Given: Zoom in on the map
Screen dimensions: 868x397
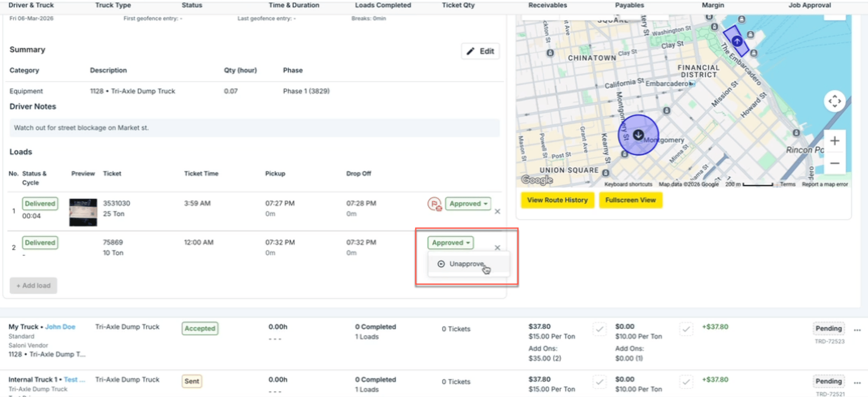Looking at the screenshot, I should point(834,141).
